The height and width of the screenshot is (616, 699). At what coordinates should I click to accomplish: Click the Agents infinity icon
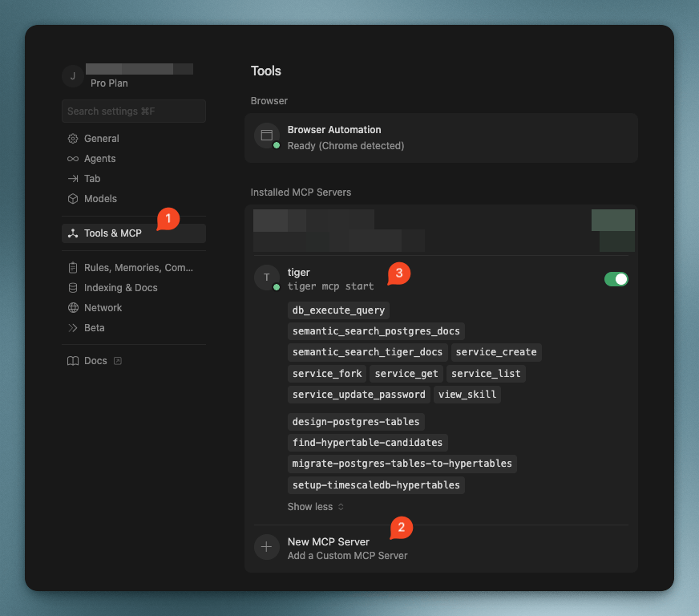(x=73, y=159)
